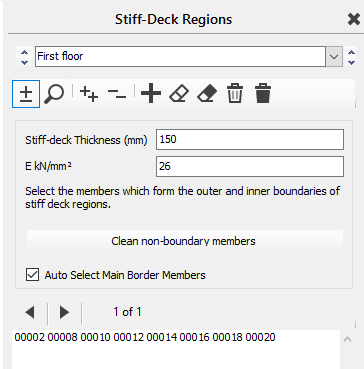Click the E kN/mm² input field
Screen dimensions: 364x369
click(x=250, y=166)
